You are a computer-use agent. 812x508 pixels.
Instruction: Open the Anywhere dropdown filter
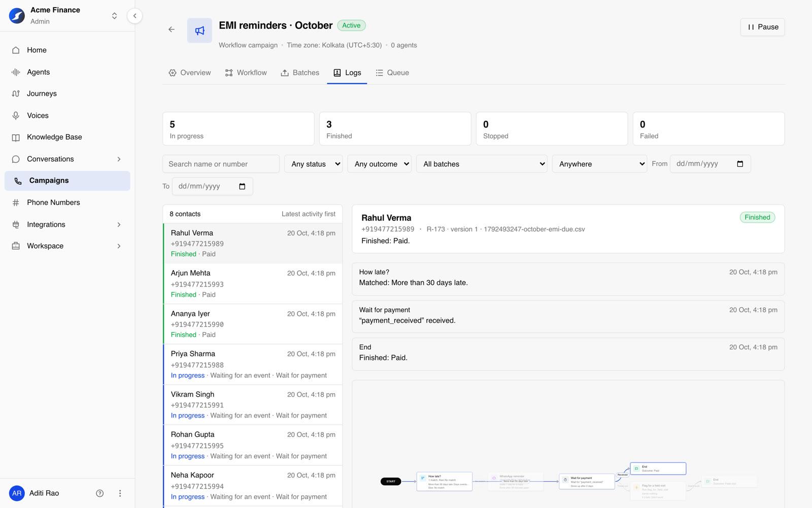[599, 164]
